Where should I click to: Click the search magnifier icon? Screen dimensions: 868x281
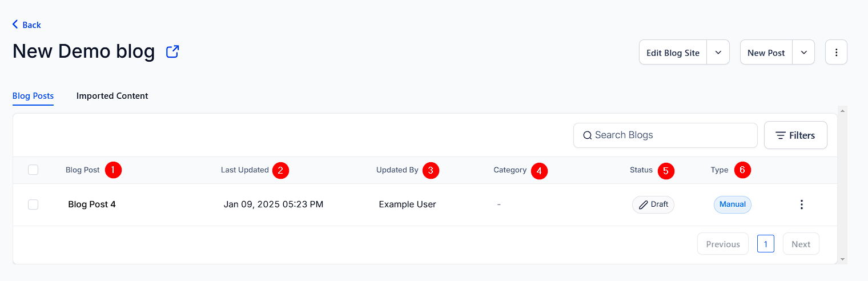pos(587,135)
